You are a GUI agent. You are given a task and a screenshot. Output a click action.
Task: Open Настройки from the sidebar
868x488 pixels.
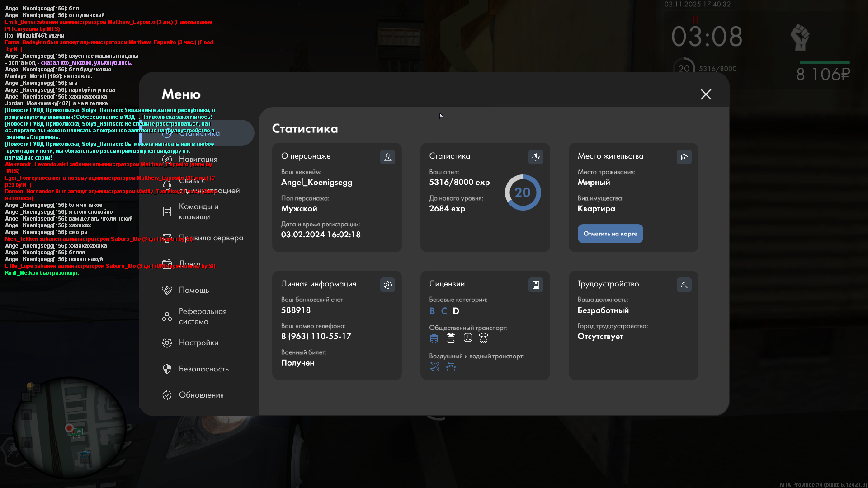[198, 343]
